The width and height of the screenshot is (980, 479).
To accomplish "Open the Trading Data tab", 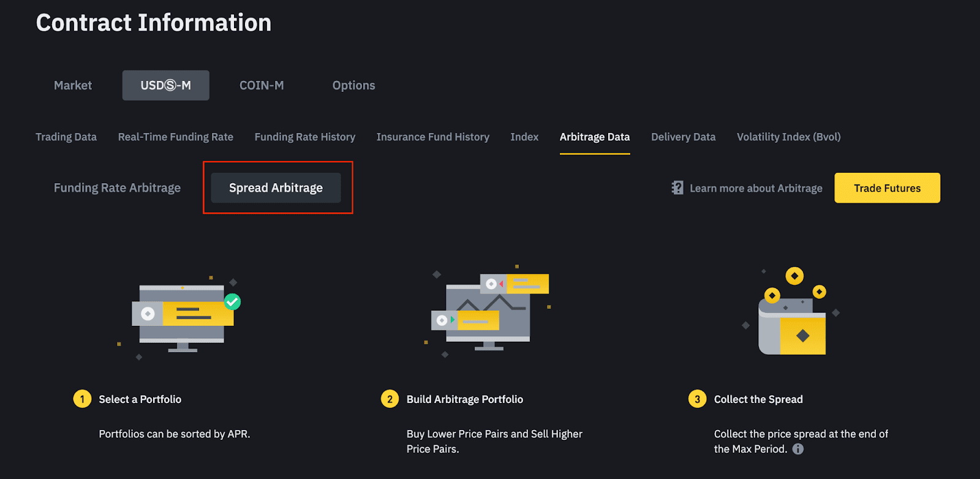I will coord(66,137).
